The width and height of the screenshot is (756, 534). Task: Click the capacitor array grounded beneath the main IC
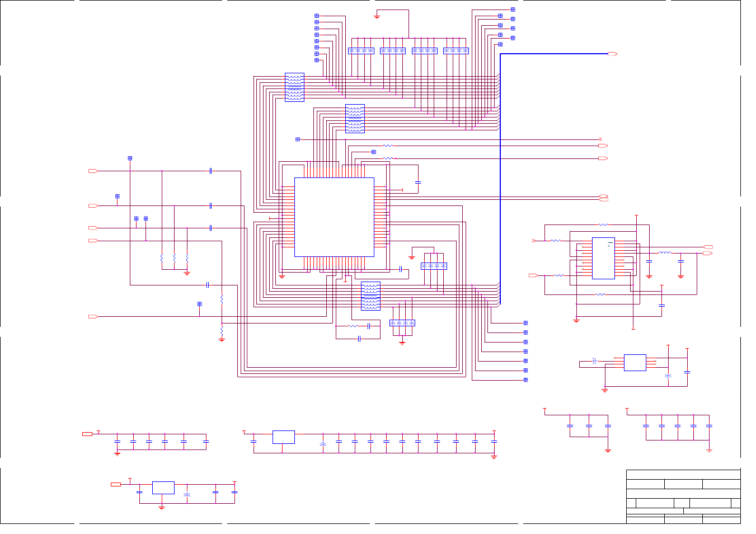tap(402, 323)
